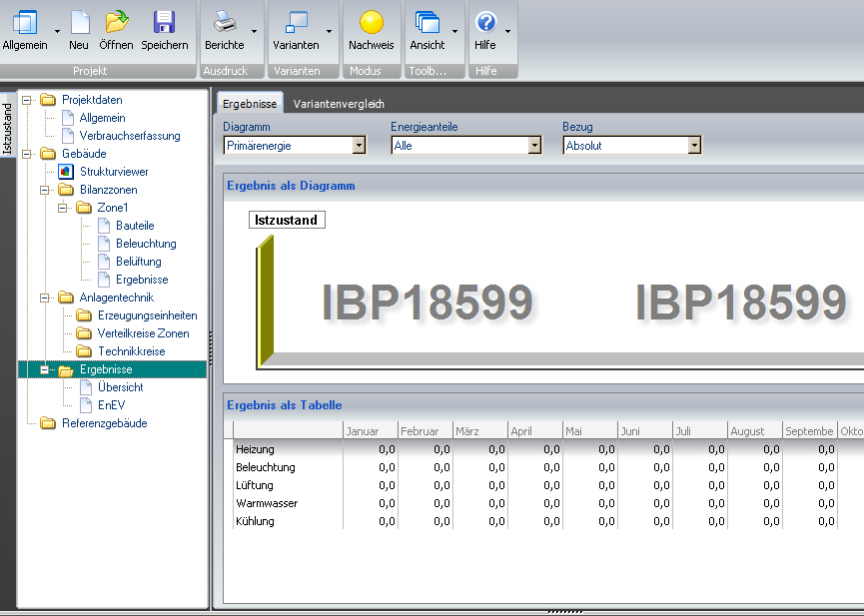Switch to the Ergebnisse tab
This screenshot has width=864, height=616.
tap(250, 104)
